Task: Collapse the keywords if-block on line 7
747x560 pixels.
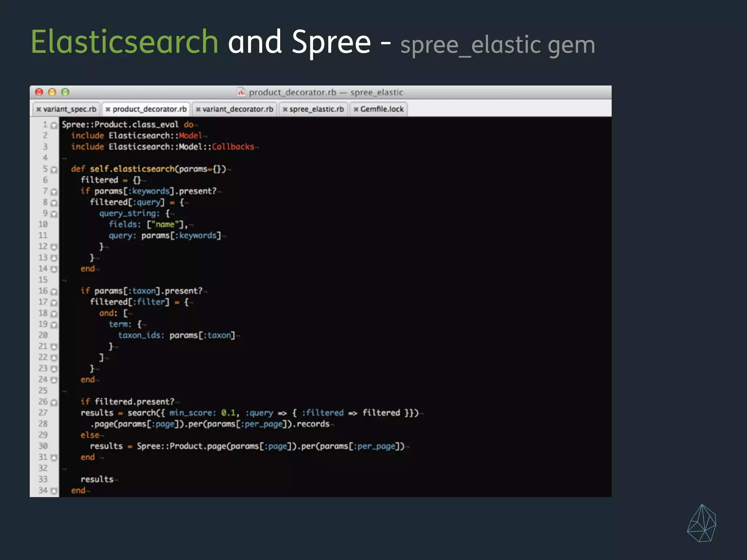Action: [54, 192]
